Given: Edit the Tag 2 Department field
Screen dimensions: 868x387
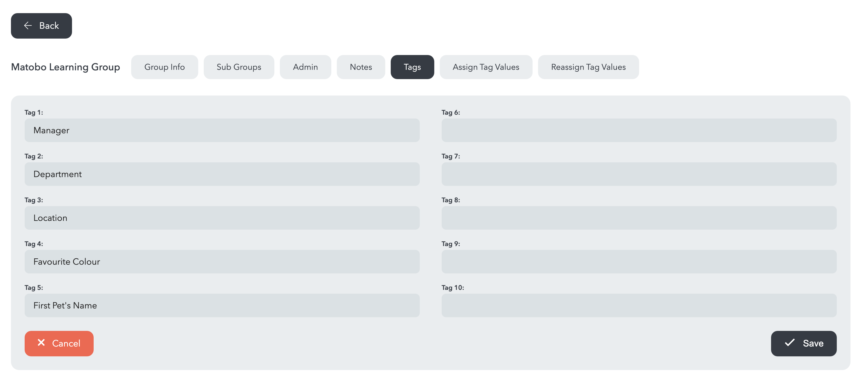Looking at the screenshot, I should click(x=222, y=174).
